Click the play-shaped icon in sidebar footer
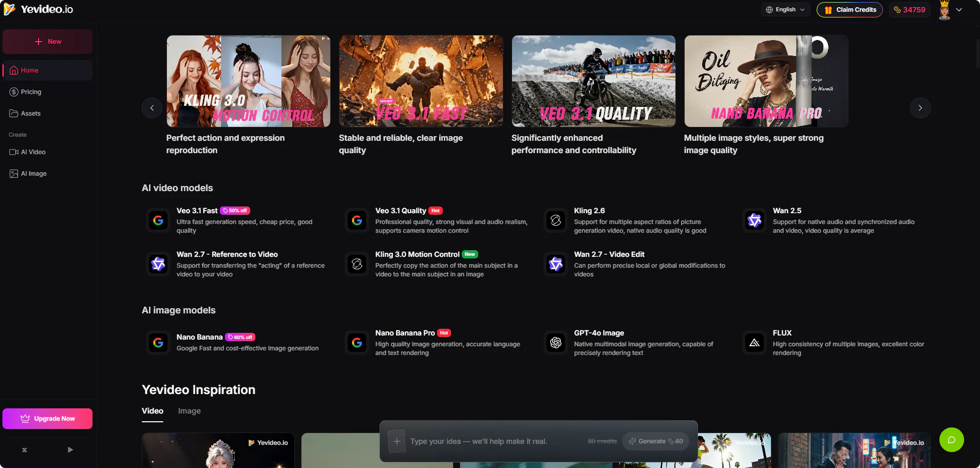 [70, 450]
